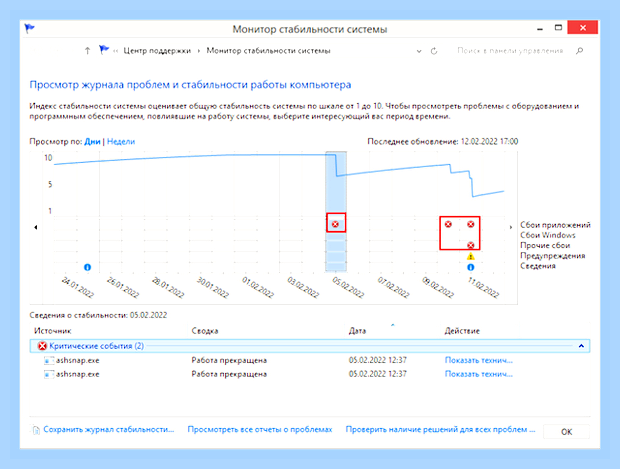Screen dimensions: 620x469
Task: Sort by Сводка column
Action: [x=205, y=331]
